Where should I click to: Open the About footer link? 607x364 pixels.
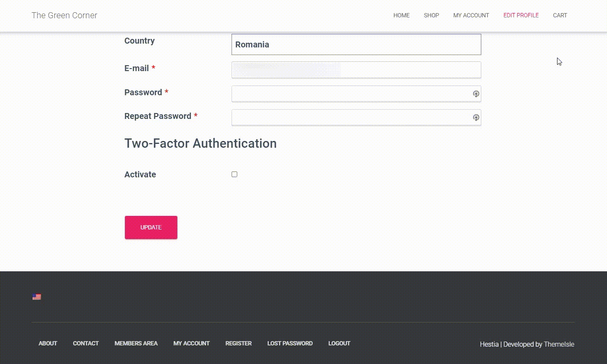pyautogui.click(x=48, y=343)
